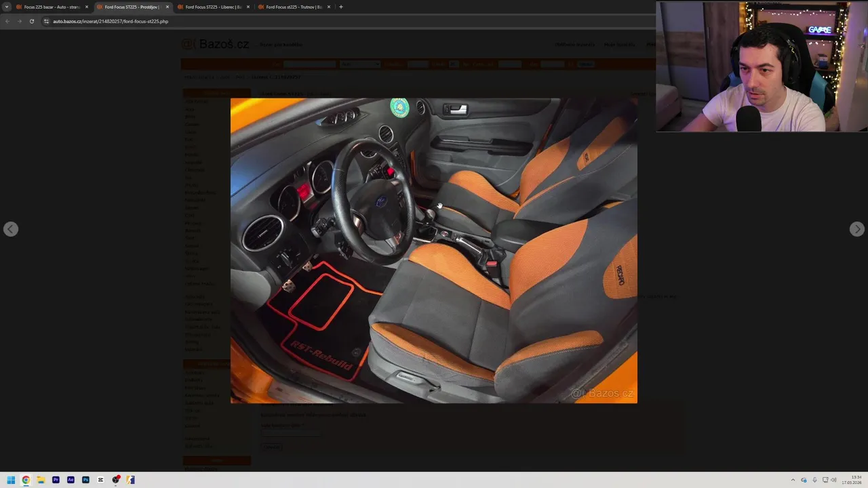Open the volume speaker tray icon
The height and width of the screenshot is (488, 868).
833,480
